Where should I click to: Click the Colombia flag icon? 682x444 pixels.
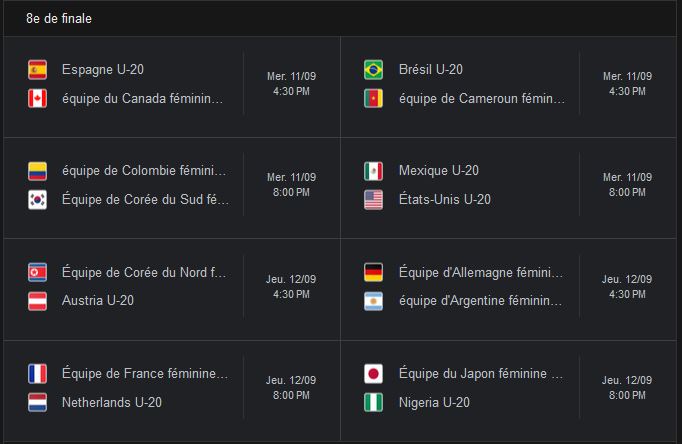click(x=38, y=171)
